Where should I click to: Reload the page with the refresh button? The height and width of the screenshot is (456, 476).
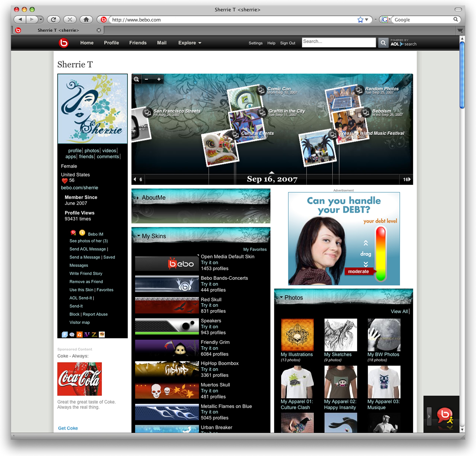click(x=53, y=19)
